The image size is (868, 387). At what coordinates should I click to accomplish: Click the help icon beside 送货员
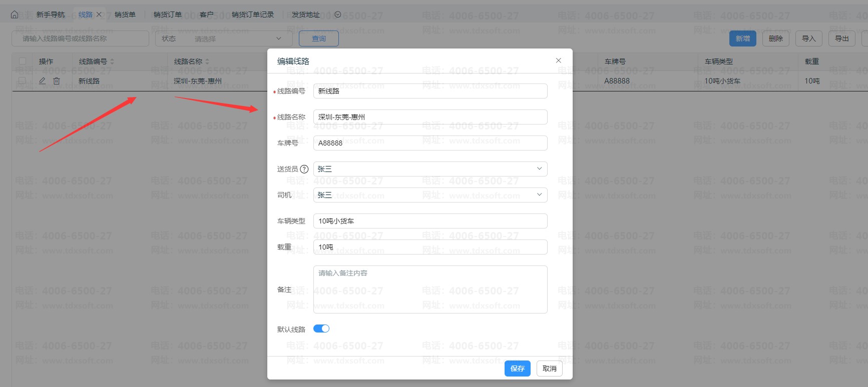click(304, 169)
